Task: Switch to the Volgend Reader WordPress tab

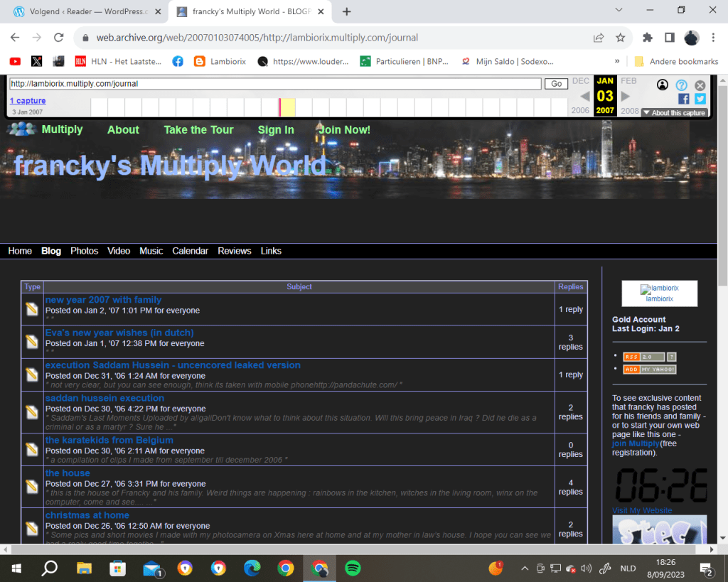Action: tap(85, 11)
